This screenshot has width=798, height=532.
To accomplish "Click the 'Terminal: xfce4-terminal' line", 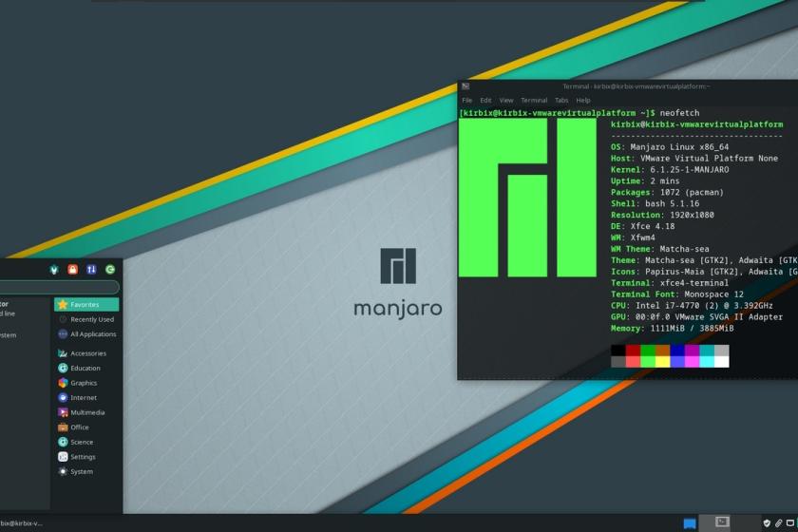I will click(x=669, y=283).
